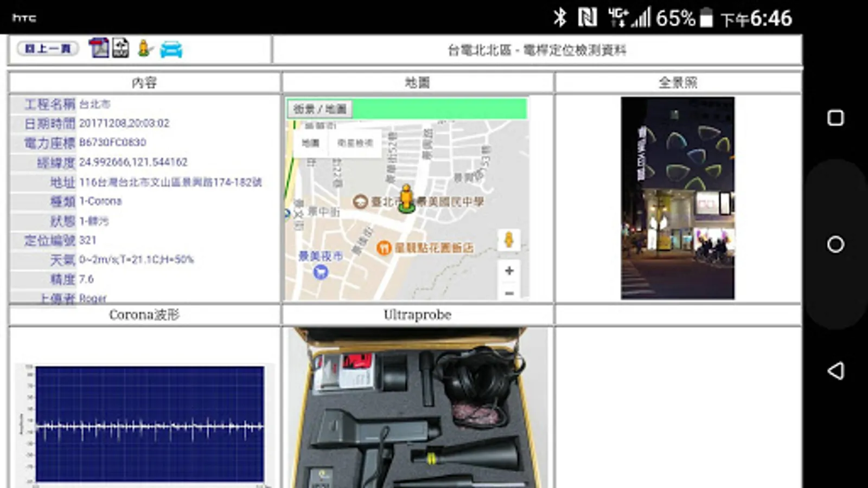
Task: Open the Ultraprobe equipment photo
Action: 417,408
